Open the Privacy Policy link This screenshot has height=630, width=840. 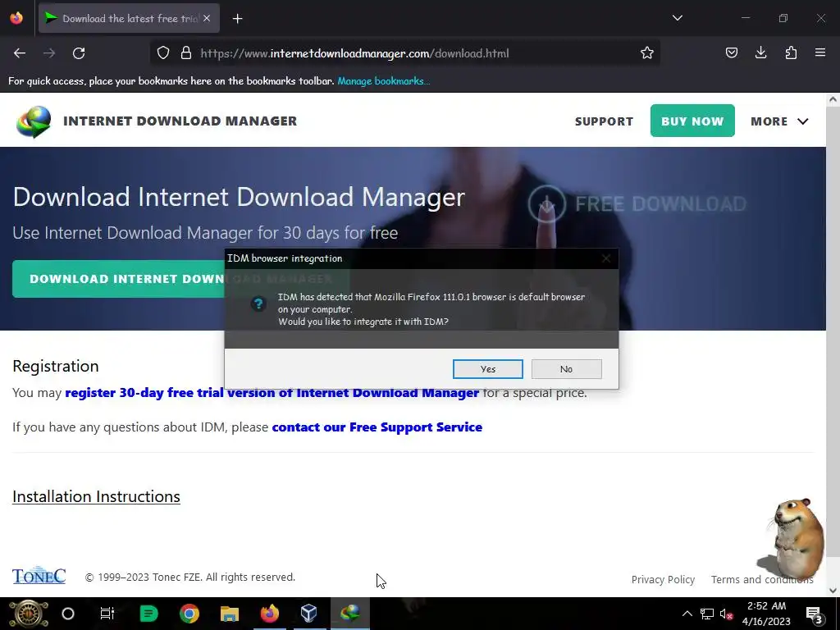(x=663, y=580)
